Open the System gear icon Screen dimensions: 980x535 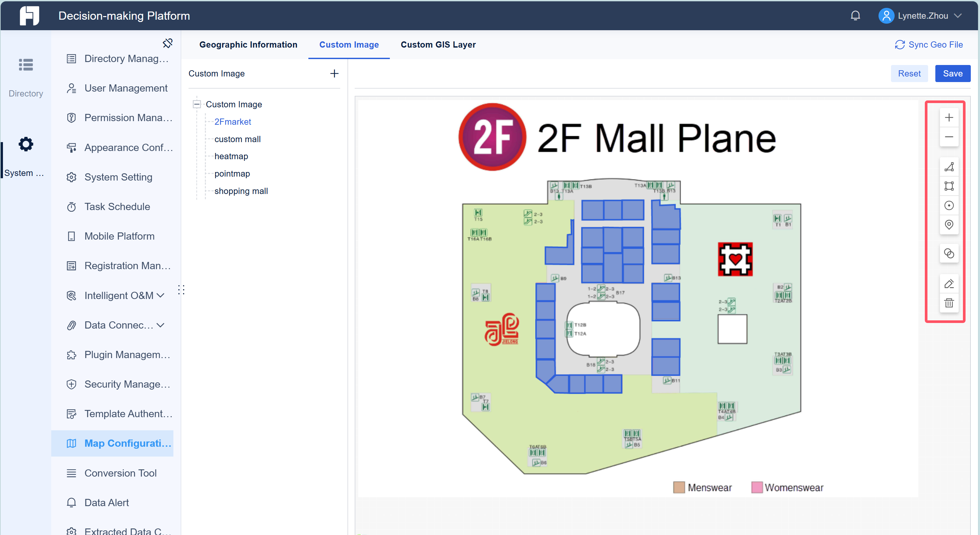click(26, 144)
